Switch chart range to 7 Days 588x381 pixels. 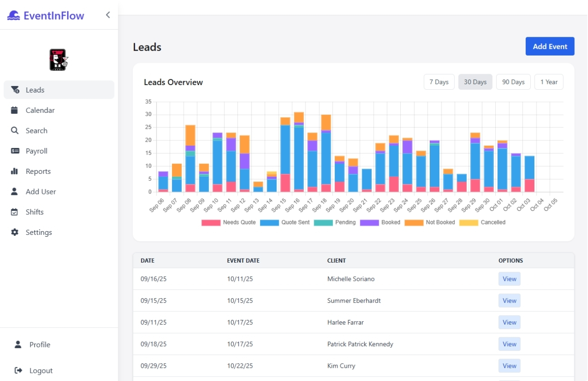(439, 82)
